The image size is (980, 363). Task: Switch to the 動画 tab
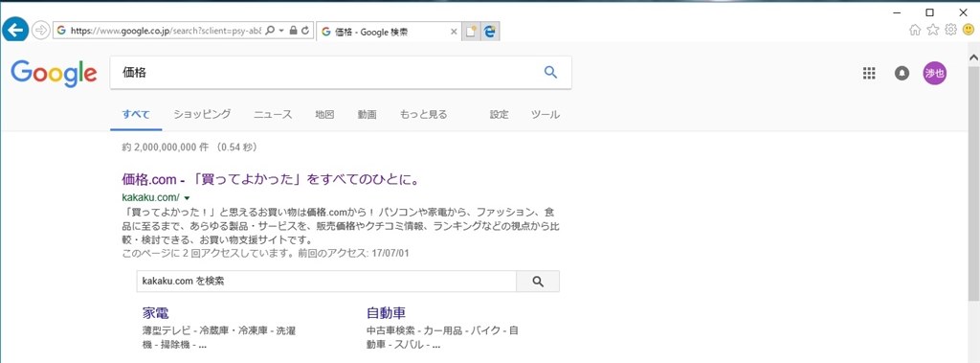[x=367, y=115]
